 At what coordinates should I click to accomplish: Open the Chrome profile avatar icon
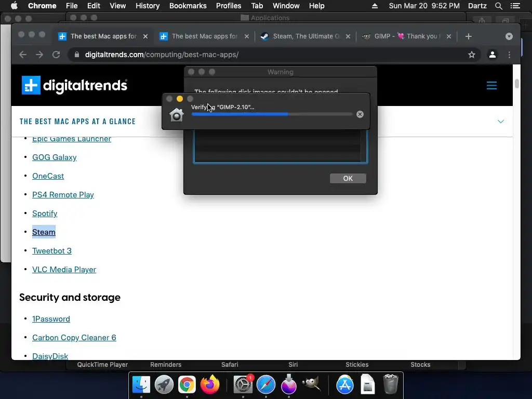pyautogui.click(x=493, y=55)
